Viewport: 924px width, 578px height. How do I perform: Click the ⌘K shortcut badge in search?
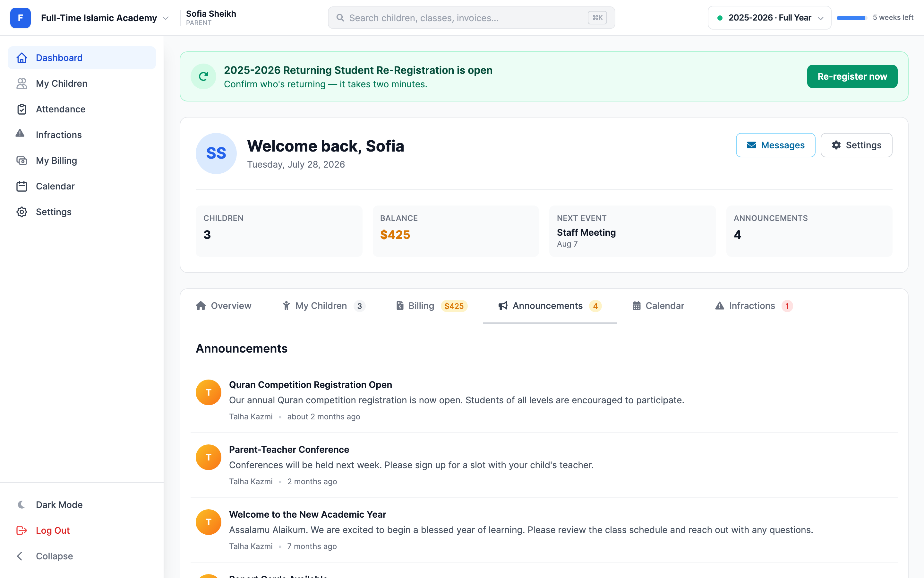pyautogui.click(x=597, y=18)
